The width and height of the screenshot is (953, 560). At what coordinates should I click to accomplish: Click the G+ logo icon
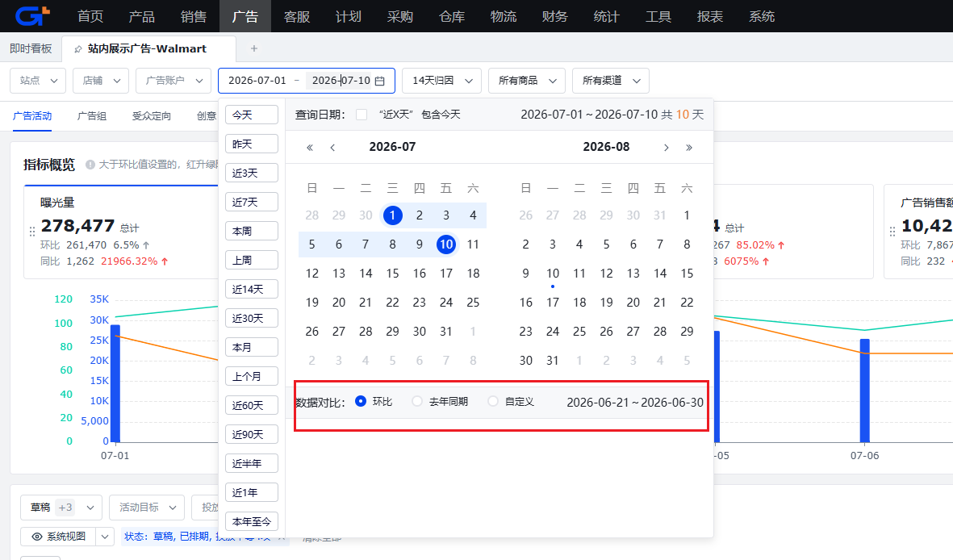[x=31, y=16]
